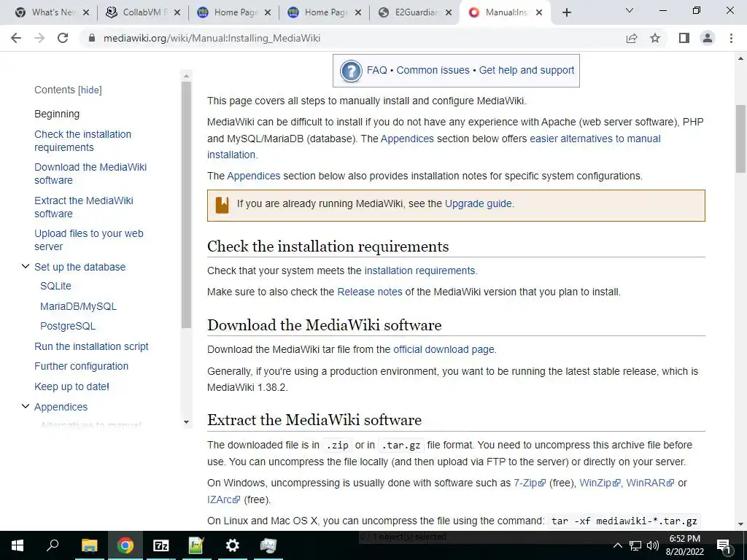Open 7-Zip from the taskbar
Screen dimensions: 747x560
[x=161, y=545]
